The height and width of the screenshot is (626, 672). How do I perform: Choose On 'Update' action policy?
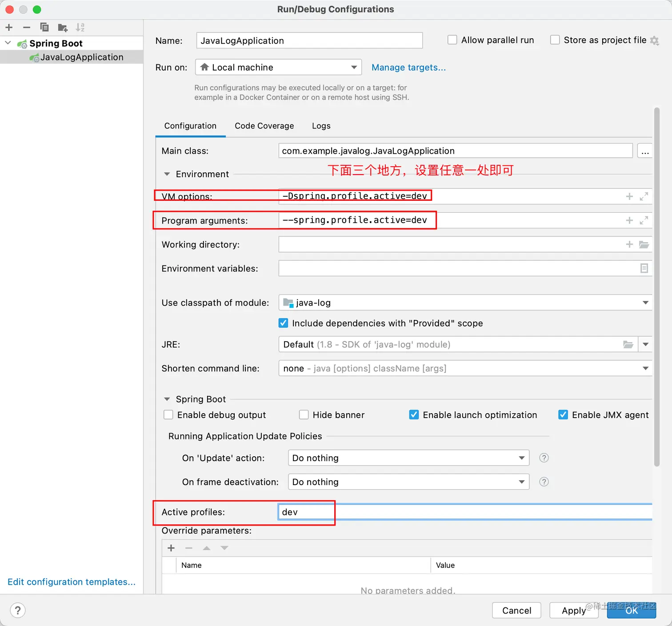point(409,458)
